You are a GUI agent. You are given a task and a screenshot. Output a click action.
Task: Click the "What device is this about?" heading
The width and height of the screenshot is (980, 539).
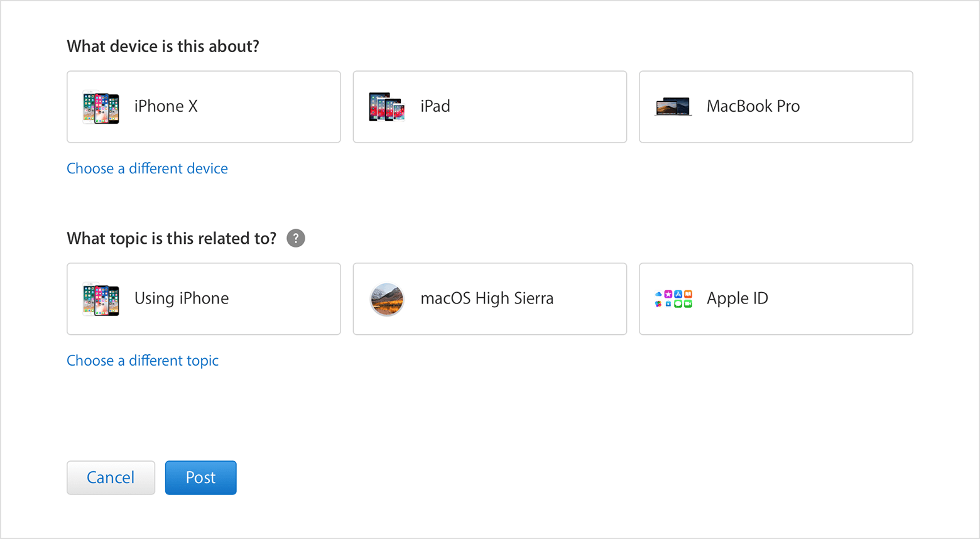163,46
